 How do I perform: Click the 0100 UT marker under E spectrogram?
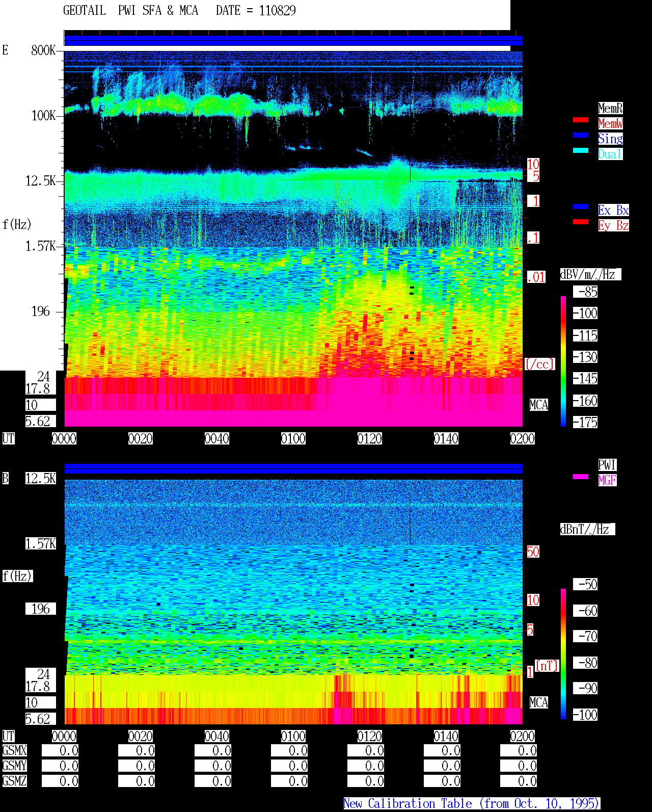click(293, 438)
